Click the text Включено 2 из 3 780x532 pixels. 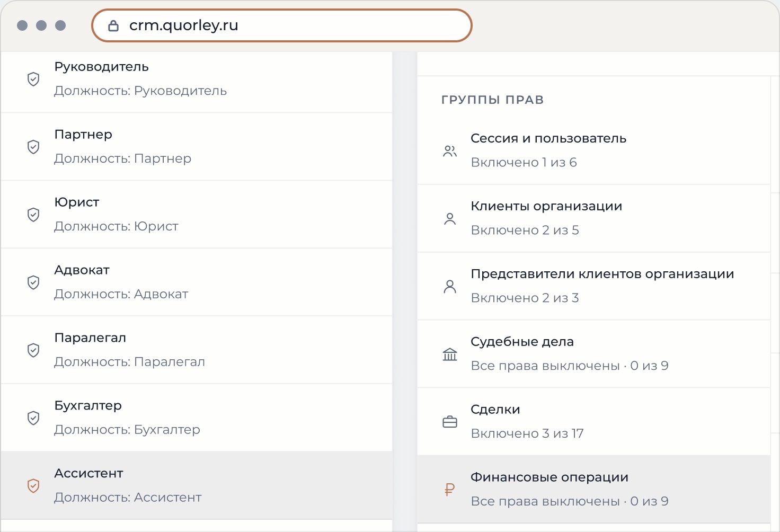[525, 298]
